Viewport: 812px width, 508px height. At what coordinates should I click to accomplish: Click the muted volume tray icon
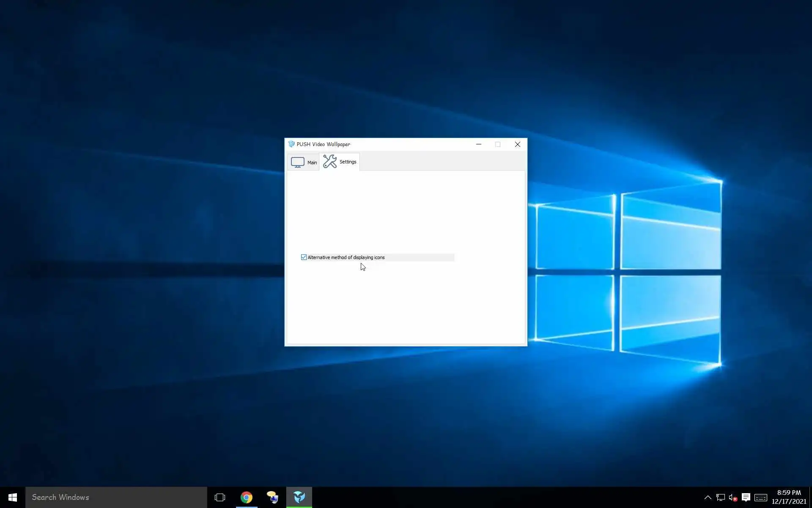(733, 497)
